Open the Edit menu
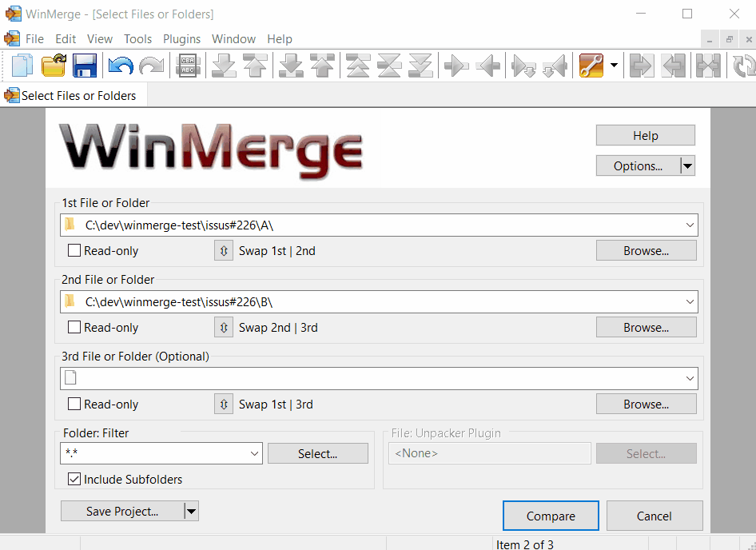Image resolution: width=756 pixels, height=550 pixels. [66, 39]
